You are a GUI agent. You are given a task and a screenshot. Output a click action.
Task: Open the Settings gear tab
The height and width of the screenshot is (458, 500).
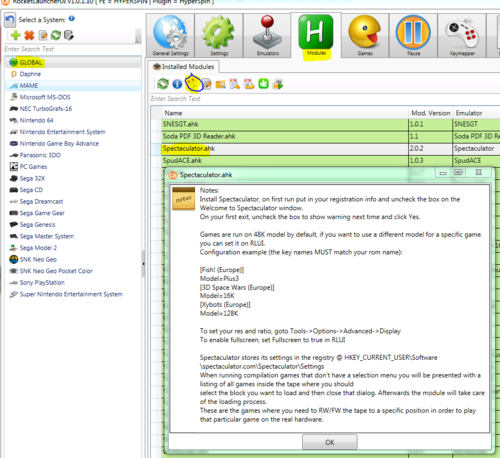[x=219, y=36]
